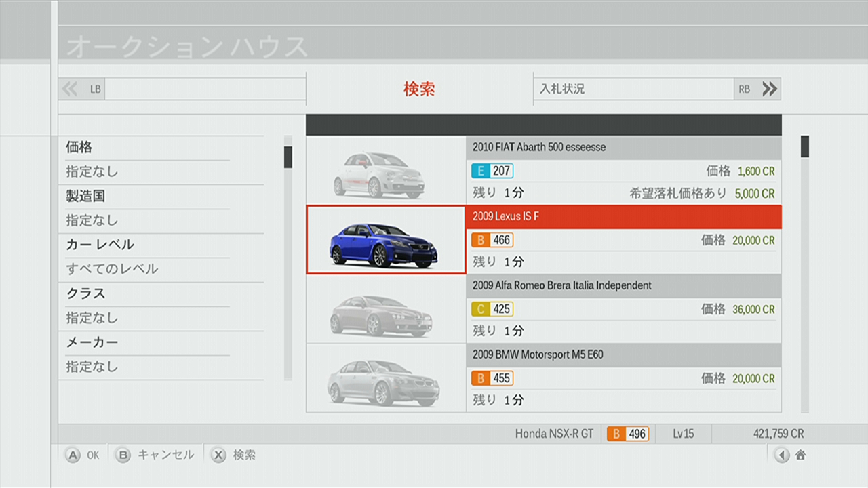Click the 1,600 CR price
868x488 pixels.
tap(756, 171)
